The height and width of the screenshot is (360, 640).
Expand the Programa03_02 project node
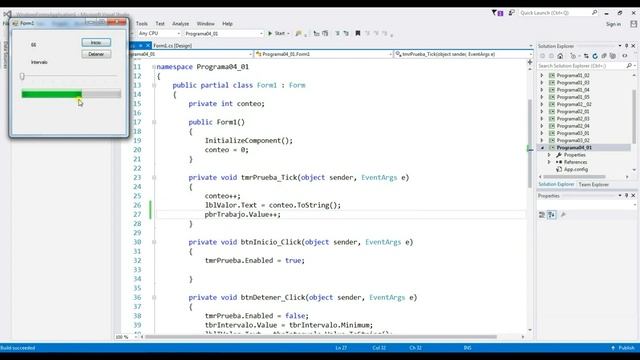[542, 140]
